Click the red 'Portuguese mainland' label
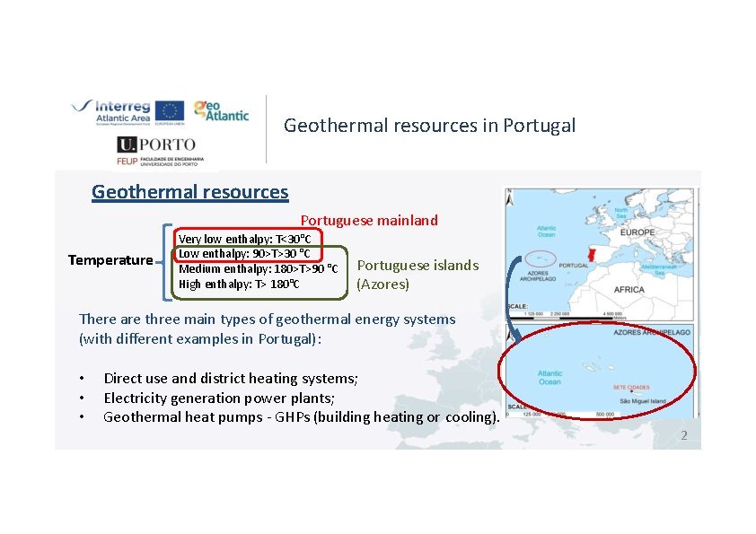Screen dimensions: 756x534 [369, 220]
